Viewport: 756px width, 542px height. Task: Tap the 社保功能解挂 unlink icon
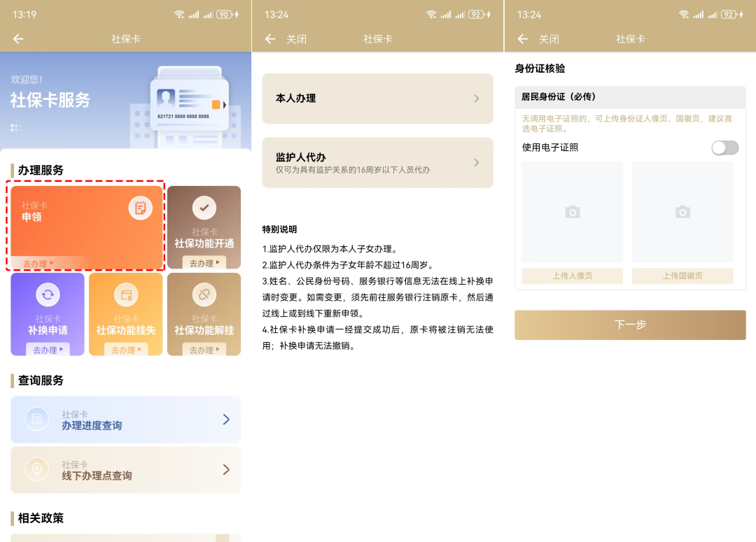pos(204,295)
